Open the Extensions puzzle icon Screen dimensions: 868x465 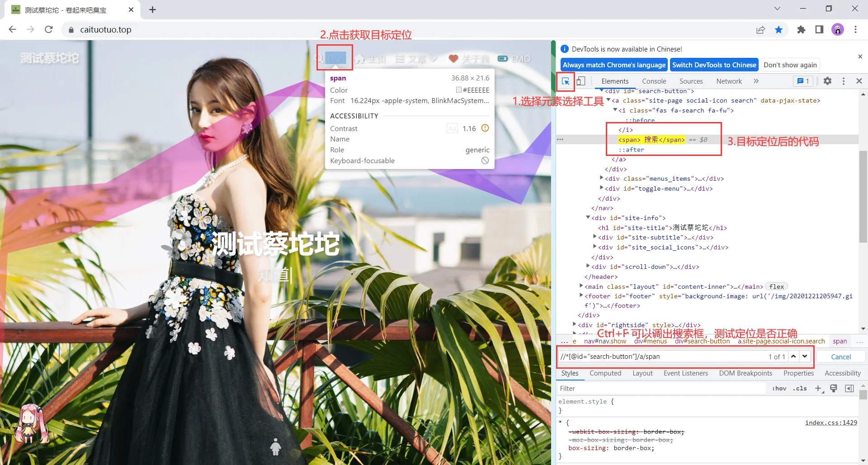tap(801, 29)
